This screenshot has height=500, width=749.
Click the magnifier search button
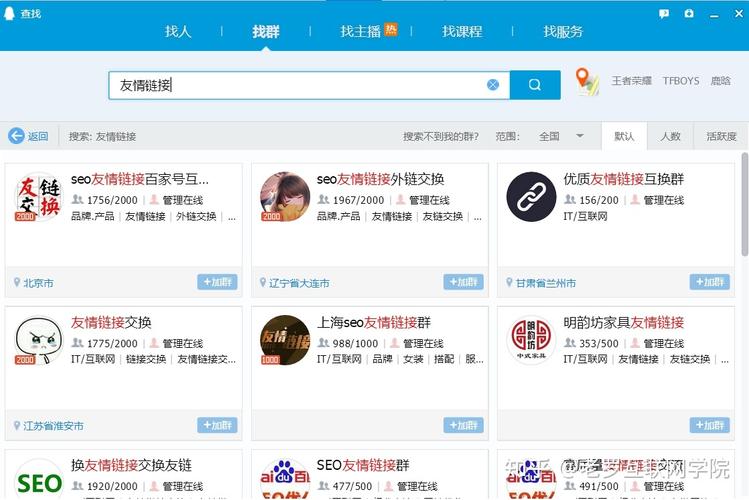point(535,85)
